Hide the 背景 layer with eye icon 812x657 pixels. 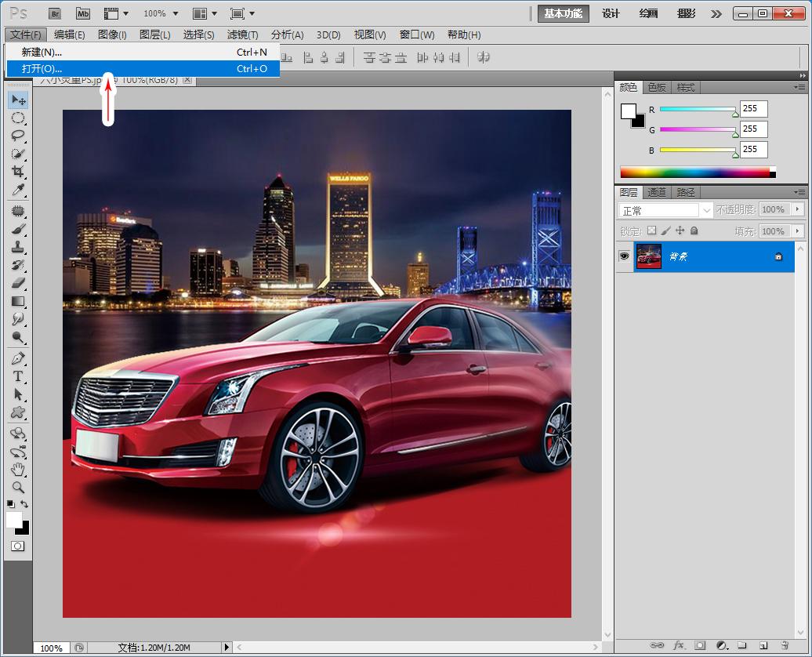coord(625,256)
